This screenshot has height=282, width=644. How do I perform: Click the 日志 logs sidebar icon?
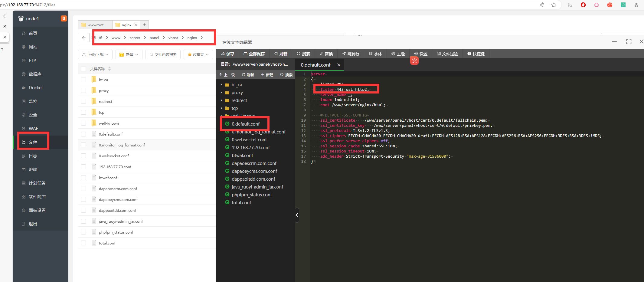24,156
